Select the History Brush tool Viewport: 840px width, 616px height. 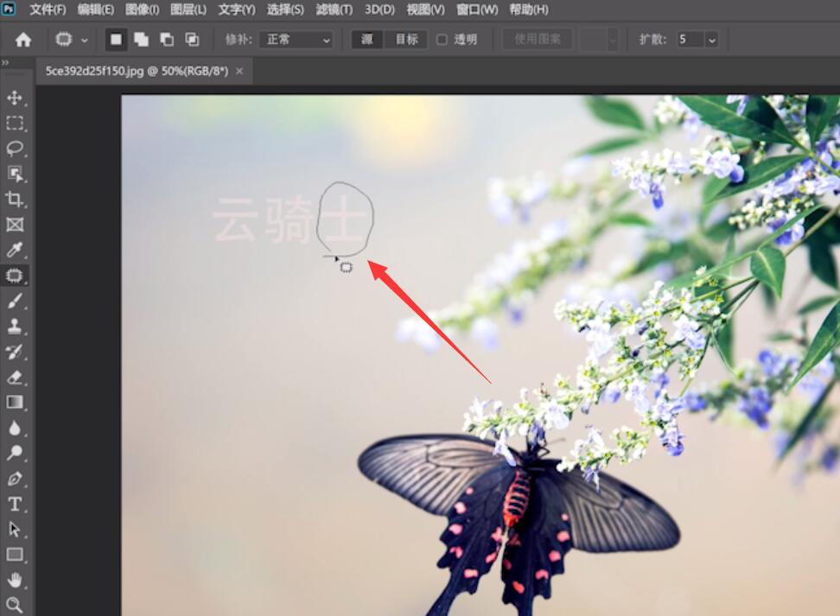click(15, 352)
